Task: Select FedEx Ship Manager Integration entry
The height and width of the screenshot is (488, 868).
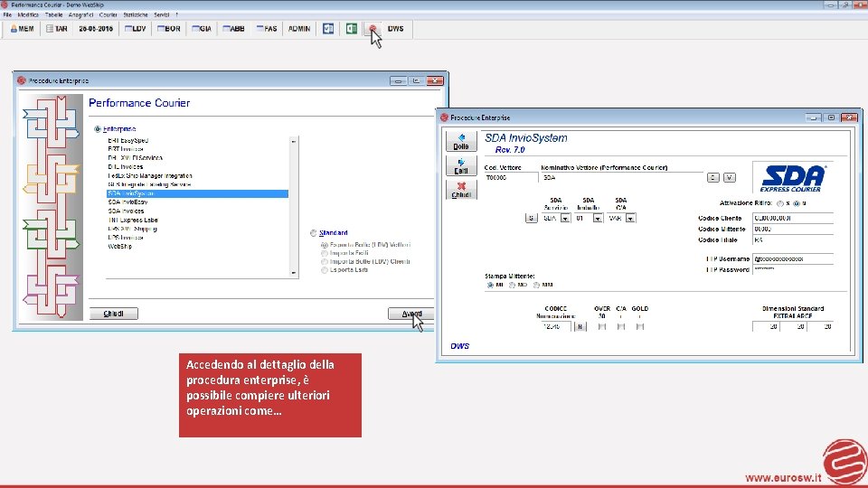Action: coord(150,175)
